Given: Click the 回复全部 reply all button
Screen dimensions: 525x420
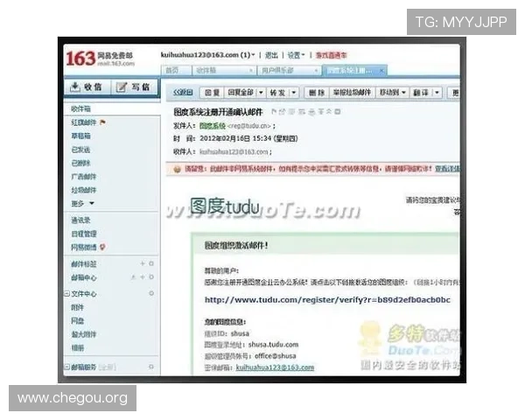Looking at the screenshot, I should (240, 93).
